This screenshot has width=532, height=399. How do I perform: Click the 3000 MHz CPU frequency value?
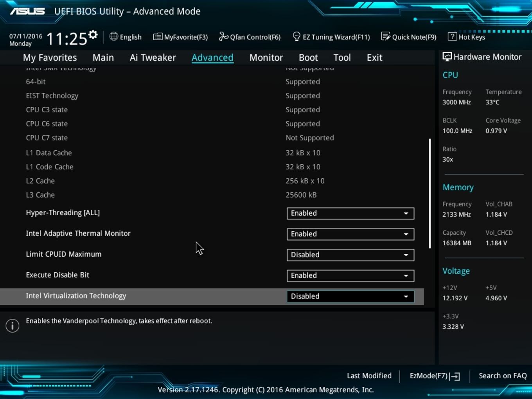click(457, 102)
